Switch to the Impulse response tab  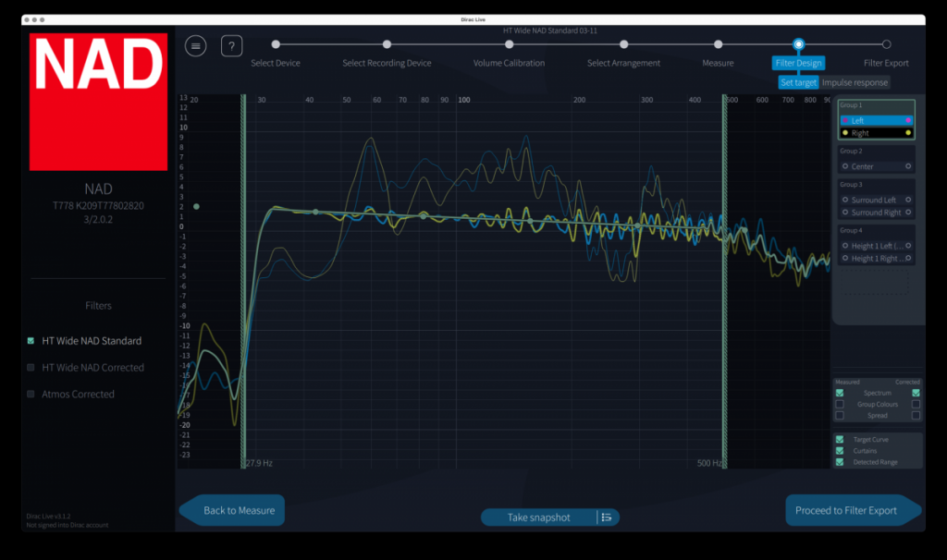tap(855, 82)
